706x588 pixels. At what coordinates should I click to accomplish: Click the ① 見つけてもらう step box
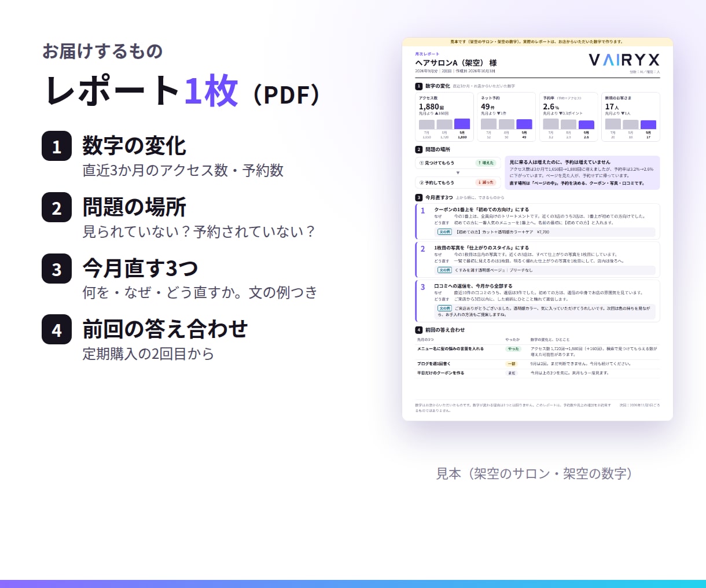[x=458, y=163]
